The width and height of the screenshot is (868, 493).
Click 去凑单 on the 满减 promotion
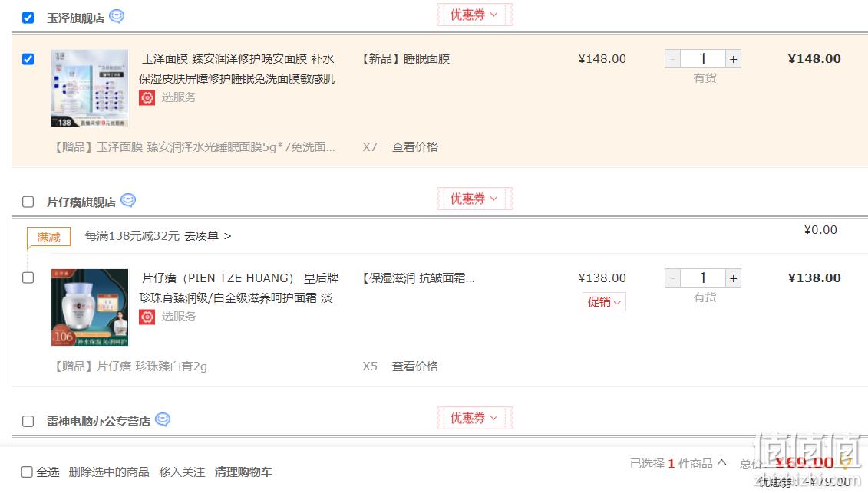tap(207, 236)
